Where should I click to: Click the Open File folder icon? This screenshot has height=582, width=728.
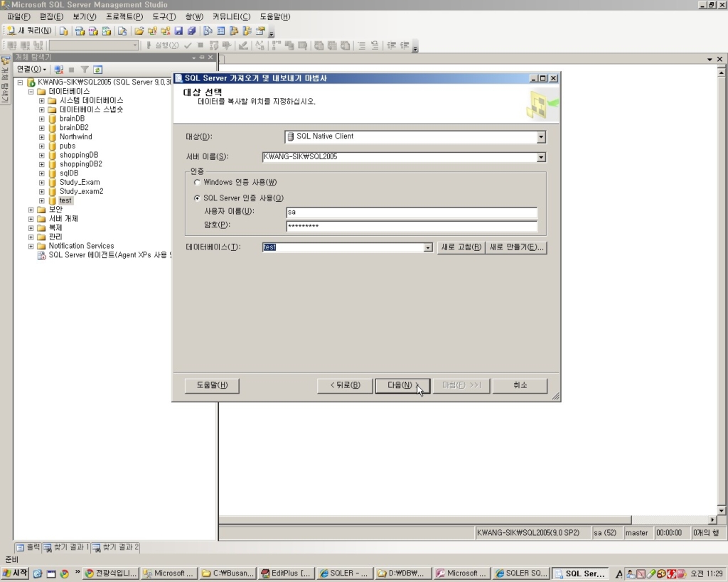139,31
